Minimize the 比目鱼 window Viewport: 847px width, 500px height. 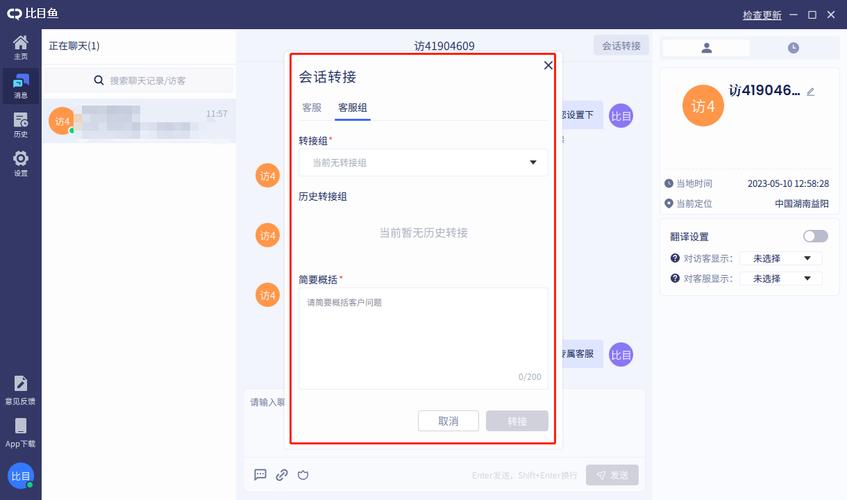[x=794, y=15]
